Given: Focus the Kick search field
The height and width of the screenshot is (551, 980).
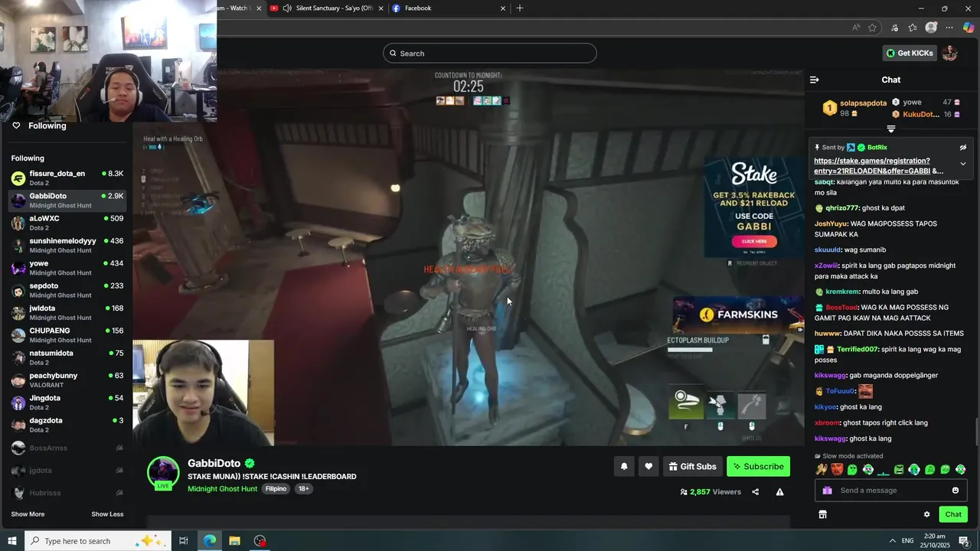Looking at the screenshot, I should [490, 53].
